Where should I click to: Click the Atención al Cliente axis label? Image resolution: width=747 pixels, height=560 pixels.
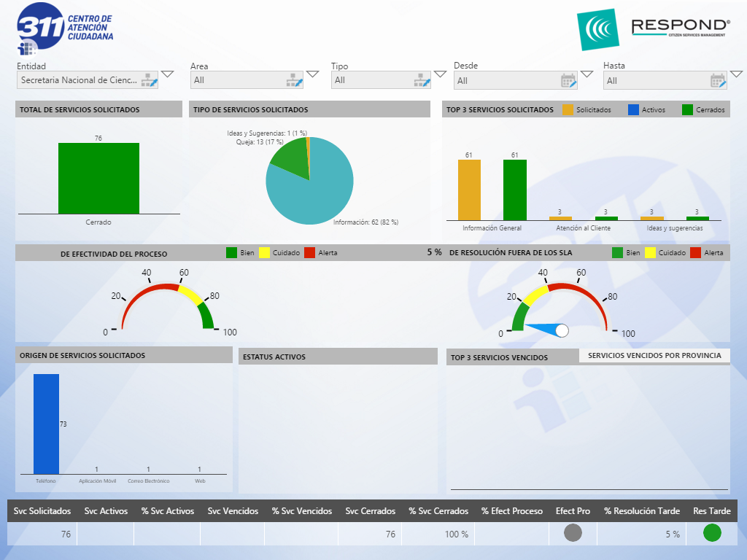[x=583, y=228]
